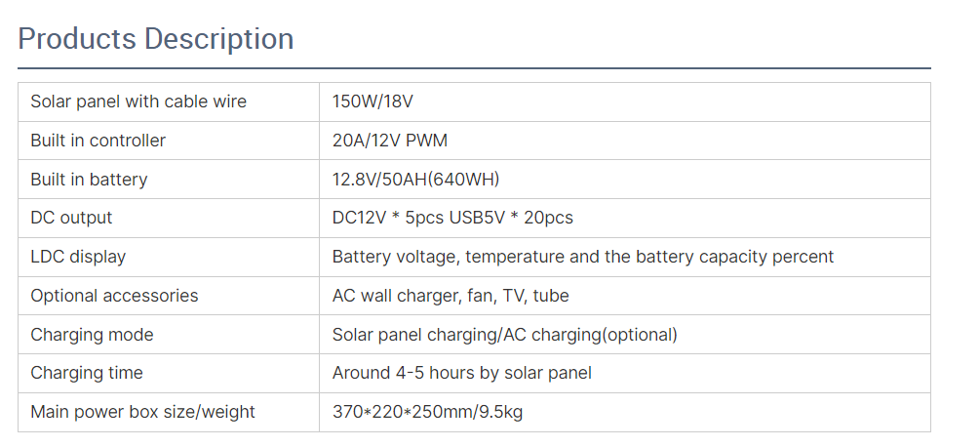This screenshot has width=980, height=447.
Task: Click the 12.8V/50AH(640WH) value
Action: (416, 180)
